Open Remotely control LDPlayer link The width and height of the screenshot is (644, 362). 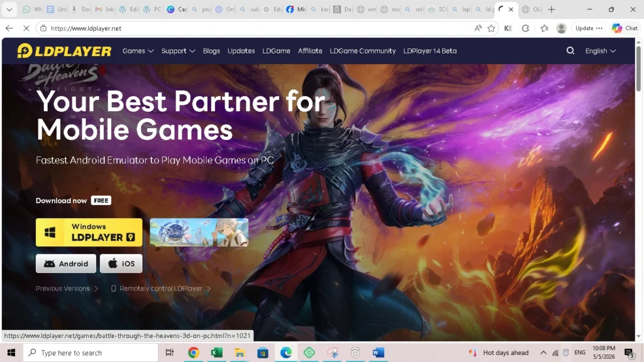tap(161, 288)
